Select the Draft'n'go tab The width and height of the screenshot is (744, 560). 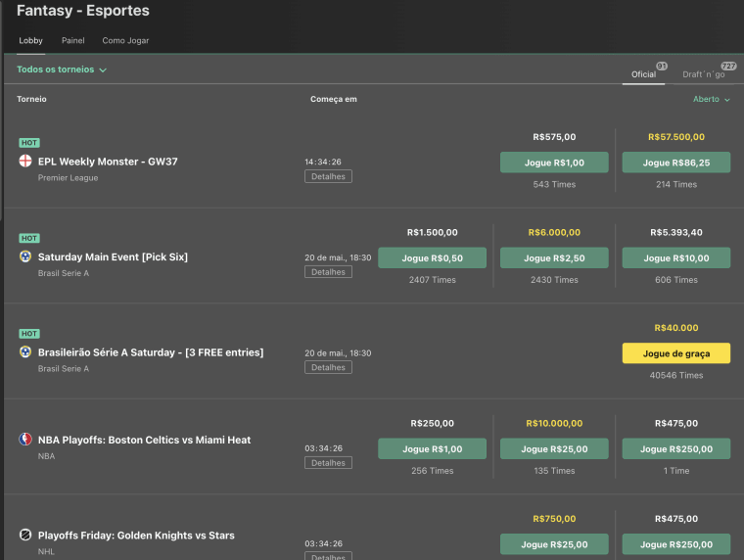point(704,74)
